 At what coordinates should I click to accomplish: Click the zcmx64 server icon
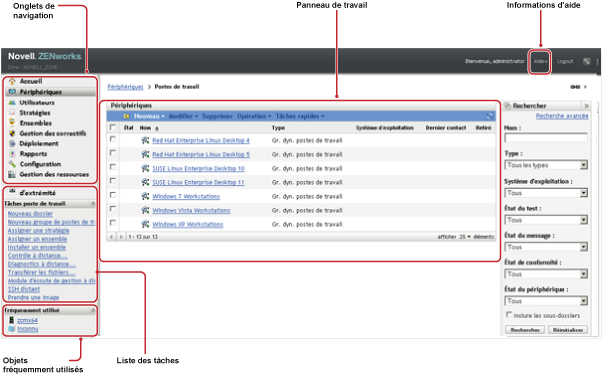point(12,320)
